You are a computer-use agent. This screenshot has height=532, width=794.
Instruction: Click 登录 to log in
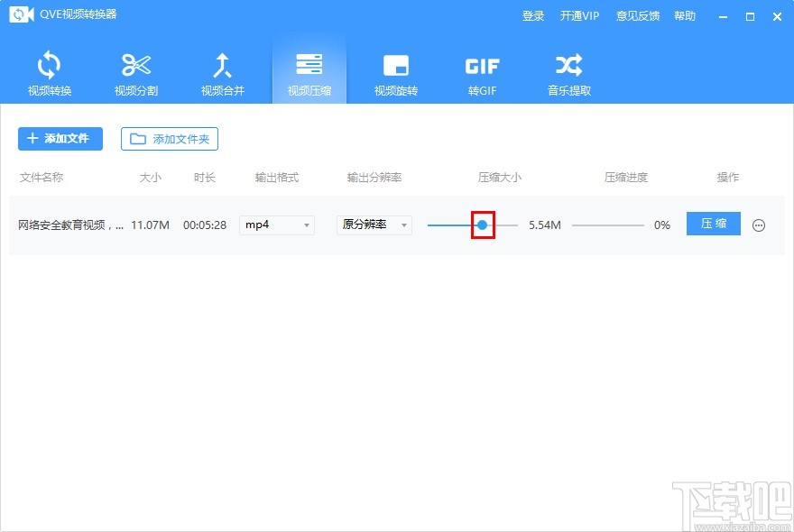pos(532,16)
